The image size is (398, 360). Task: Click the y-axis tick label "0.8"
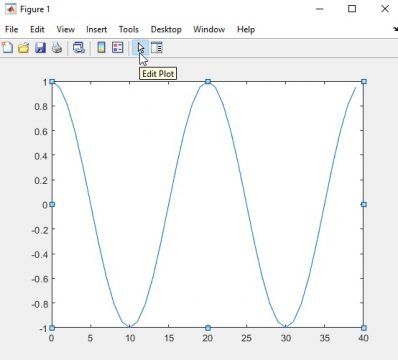pos(41,107)
